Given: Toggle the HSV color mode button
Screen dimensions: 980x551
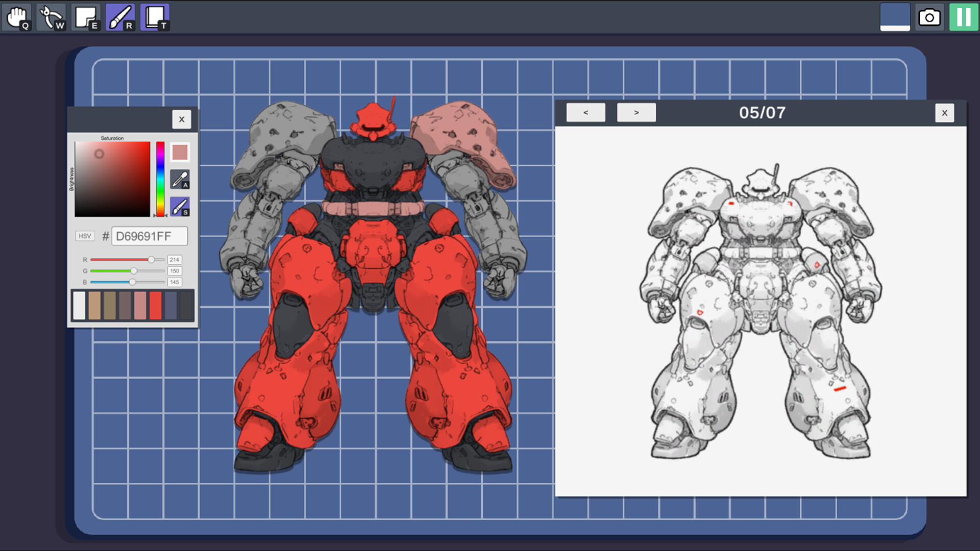Looking at the screenshot, I should [85, 236].
